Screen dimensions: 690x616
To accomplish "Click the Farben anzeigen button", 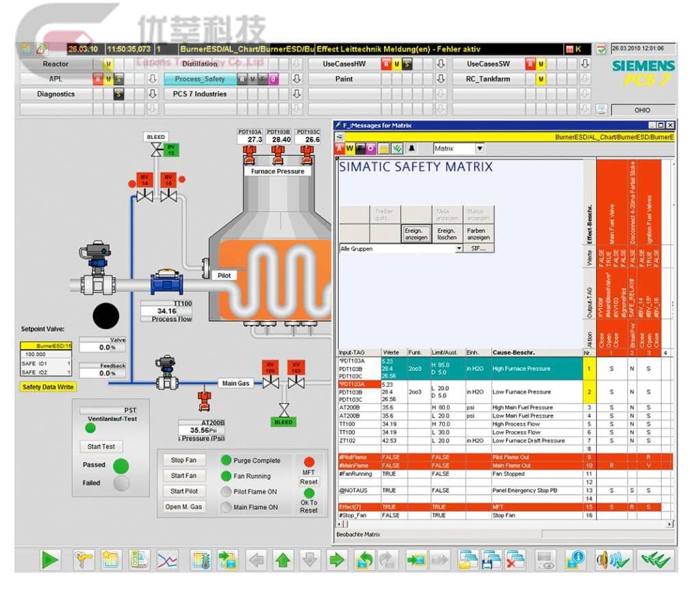I will [x=476, y=234].
